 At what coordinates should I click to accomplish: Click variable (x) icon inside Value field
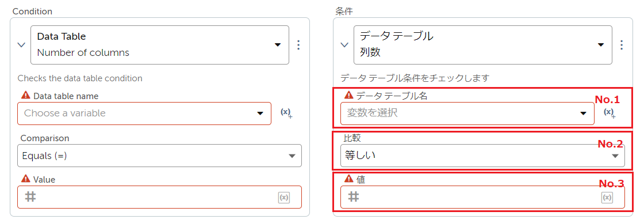click(x=284, y=198)
